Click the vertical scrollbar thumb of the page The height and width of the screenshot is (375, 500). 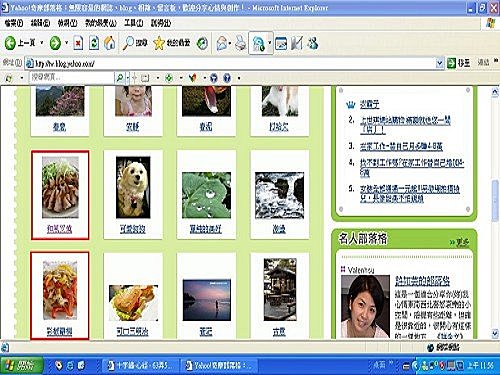click(495, 200)
